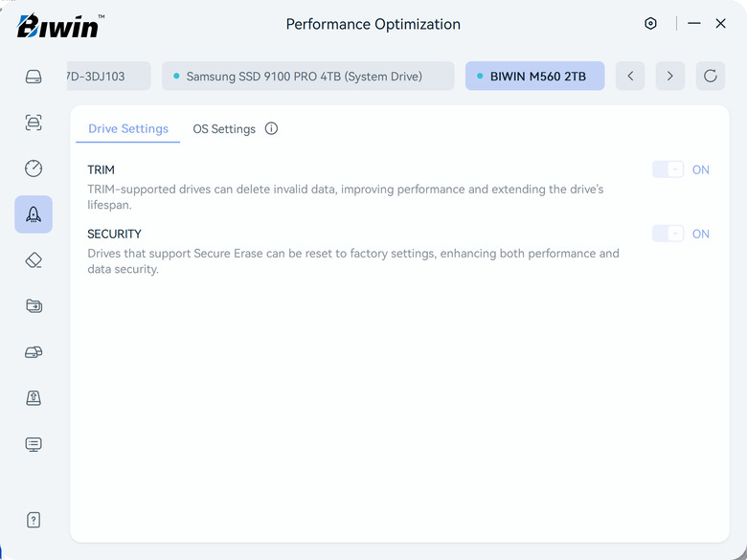Open the drive clone sidebar icon
Image resolution: width=747 pixels, height=560 pixels.
pyautogui.click(x=34, y=352)
